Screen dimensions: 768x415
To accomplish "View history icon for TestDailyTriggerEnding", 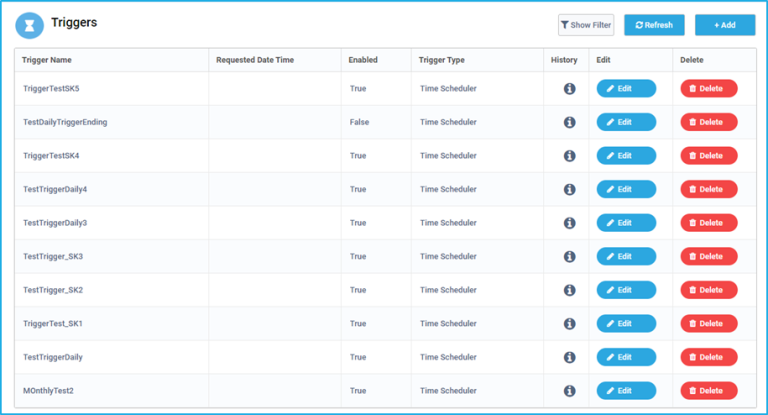I will tap(569, 122).
